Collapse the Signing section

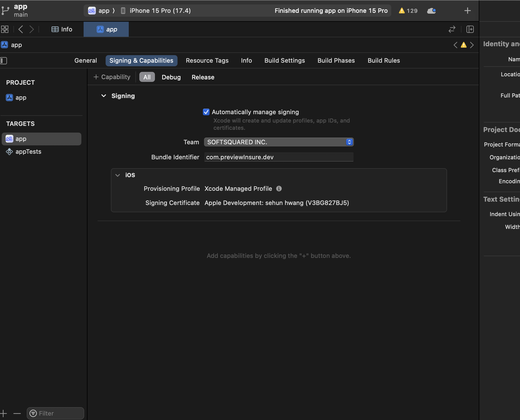point(104,96)
